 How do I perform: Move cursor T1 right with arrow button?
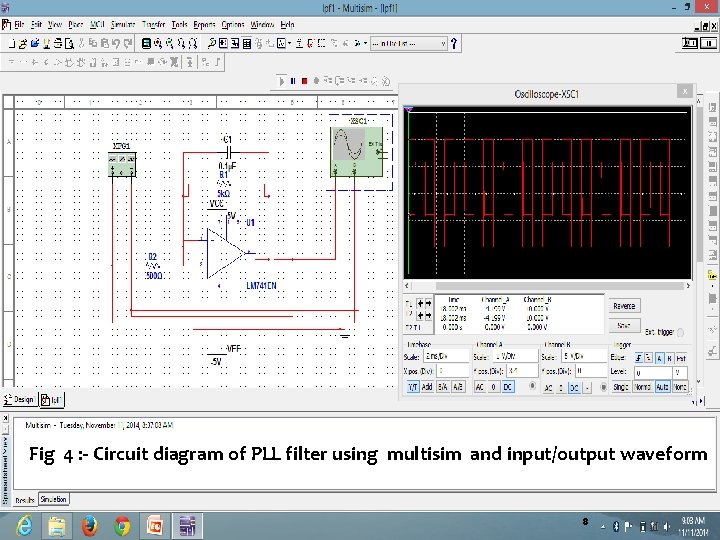[428, 304]
